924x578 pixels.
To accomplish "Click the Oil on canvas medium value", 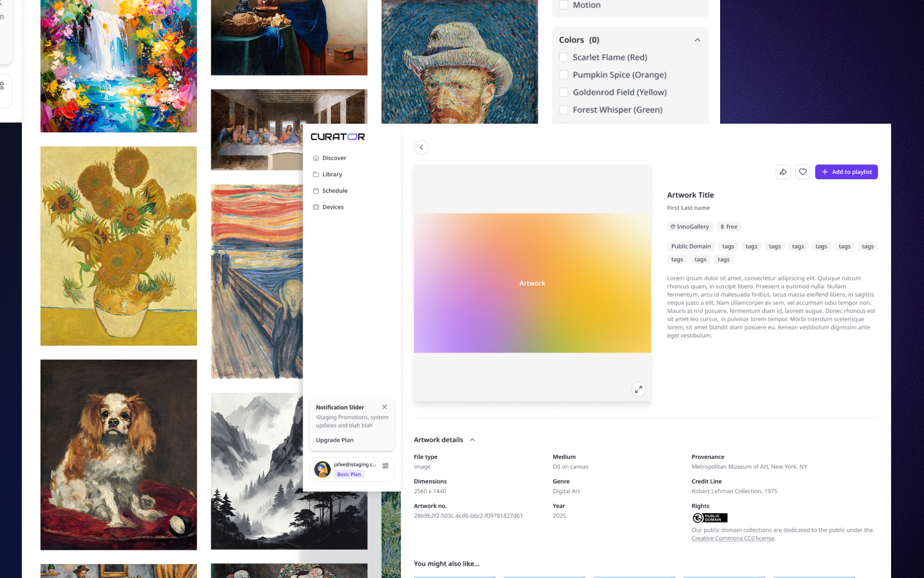I will pyautogui.click(x=571, y=466).
